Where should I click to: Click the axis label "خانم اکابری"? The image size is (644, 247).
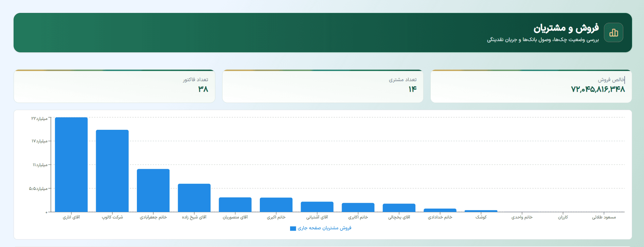pos(358,217)
